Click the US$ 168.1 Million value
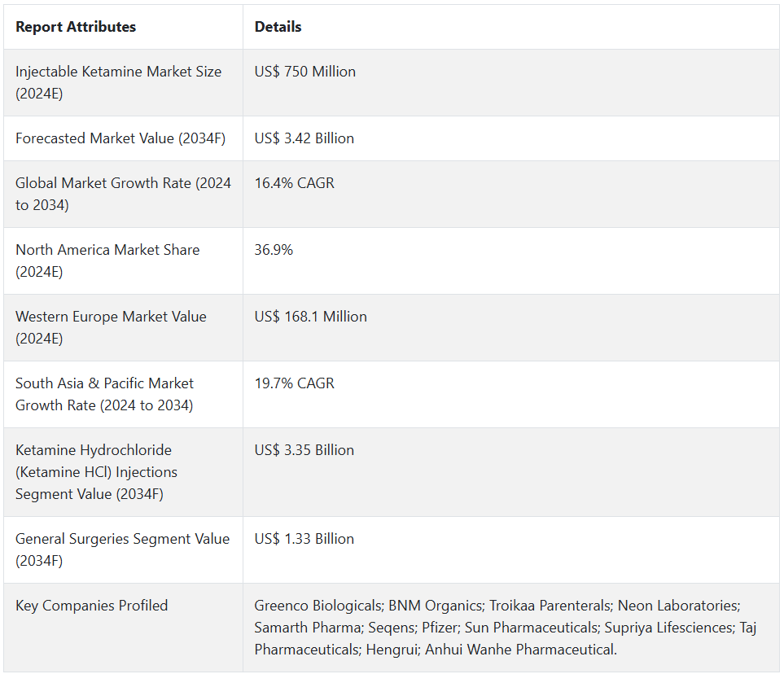This screenshot has height=674, width=784. click(x=310, y=317)
